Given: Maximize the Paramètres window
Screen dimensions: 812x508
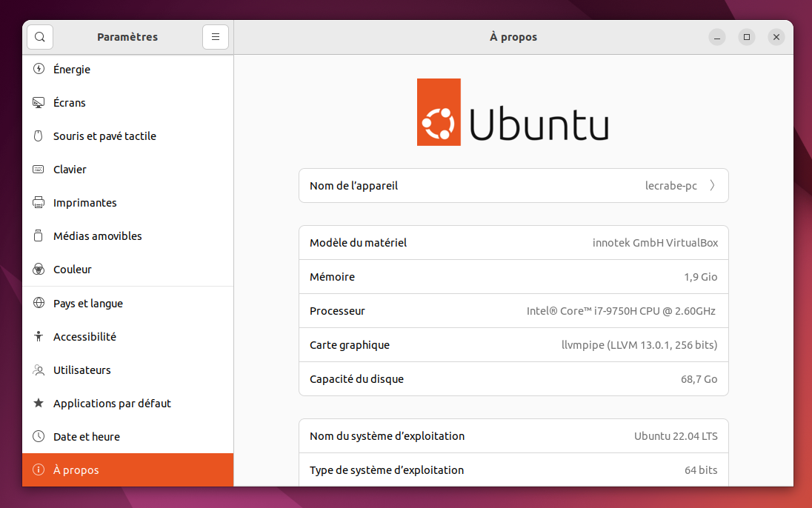Looking at the screenshot, I should (747, 37).
